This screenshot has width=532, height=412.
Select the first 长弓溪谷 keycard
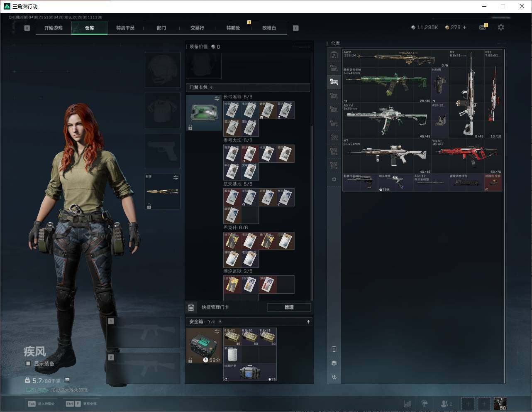click(232, 110)
